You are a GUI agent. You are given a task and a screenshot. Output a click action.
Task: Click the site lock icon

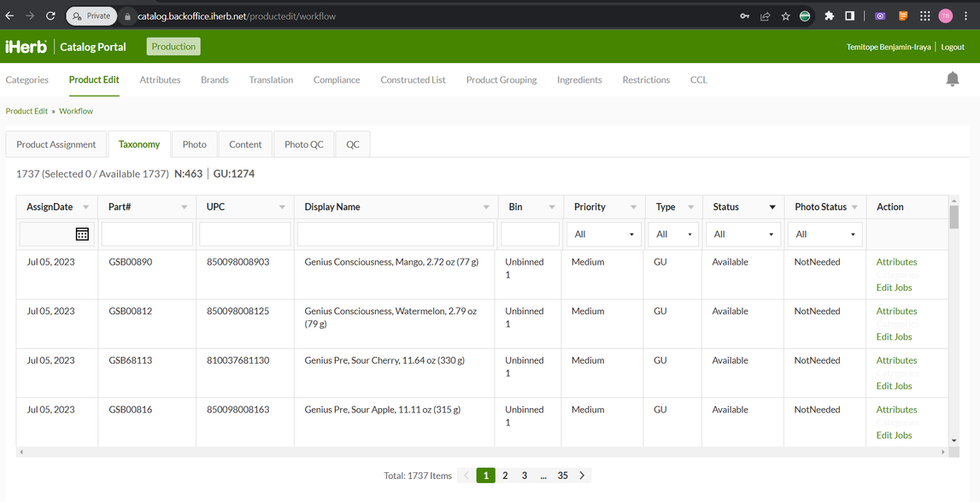[x=127, y=16]
